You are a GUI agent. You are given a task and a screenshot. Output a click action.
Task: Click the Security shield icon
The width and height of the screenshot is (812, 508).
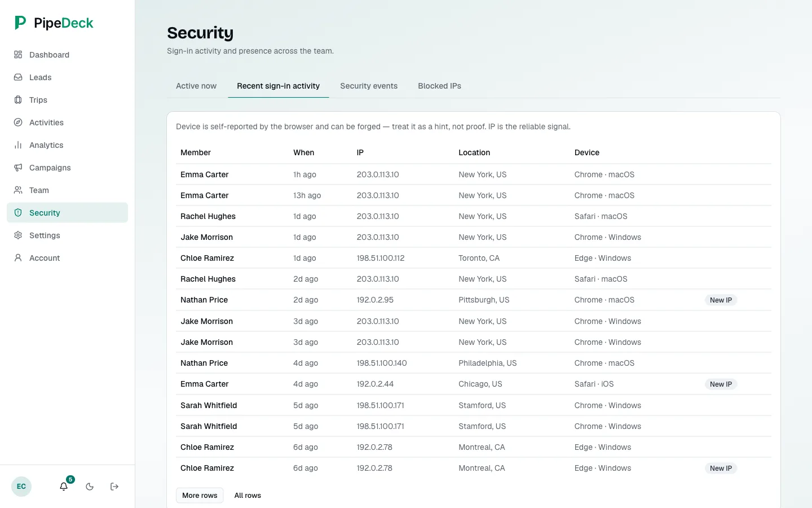[x=18, y=213]
